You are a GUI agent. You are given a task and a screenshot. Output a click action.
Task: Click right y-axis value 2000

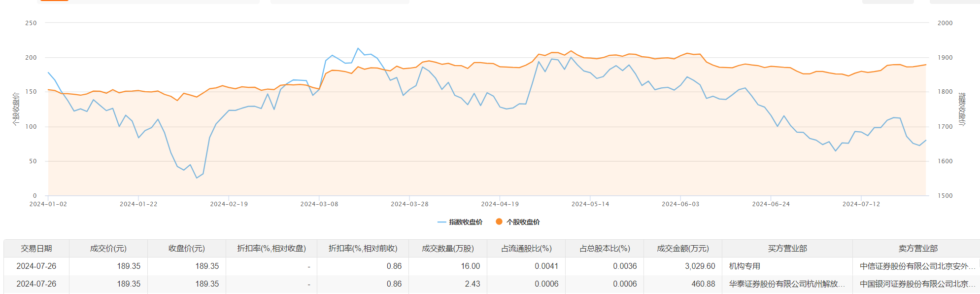point(945,23)
